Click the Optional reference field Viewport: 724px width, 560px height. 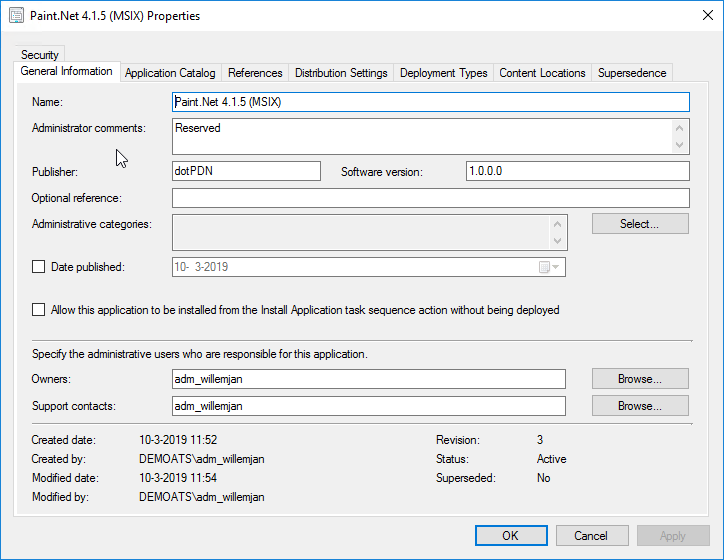pyautogui.click(x=430, y=198)
